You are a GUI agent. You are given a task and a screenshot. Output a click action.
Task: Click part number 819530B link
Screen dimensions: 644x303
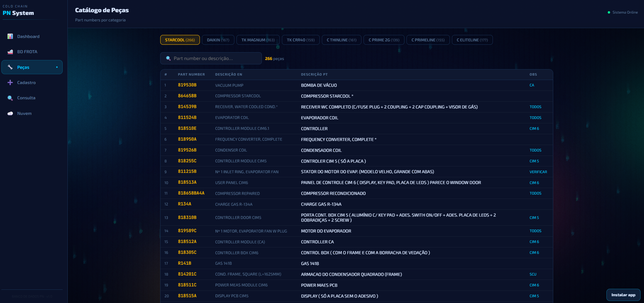(x=187, y=85)
